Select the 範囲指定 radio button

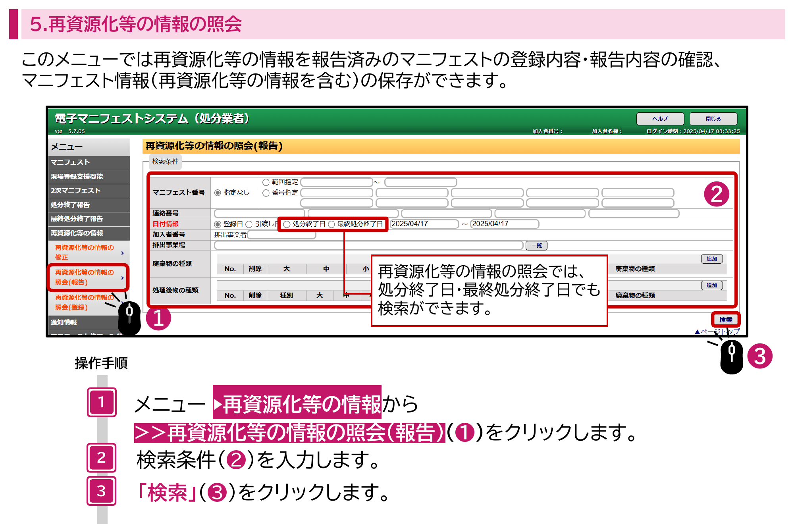click(266, 182)
